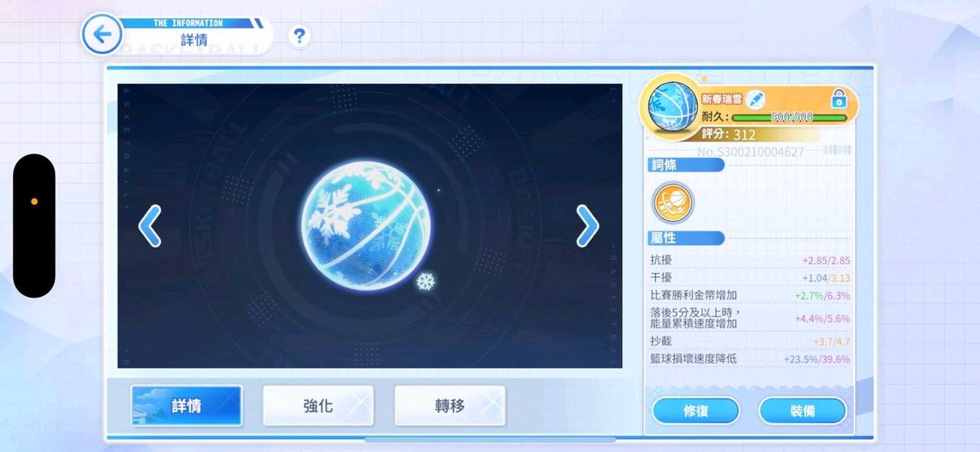Click the 修復 repair button
Screen dimensions: 980x452
pos(695,411)
